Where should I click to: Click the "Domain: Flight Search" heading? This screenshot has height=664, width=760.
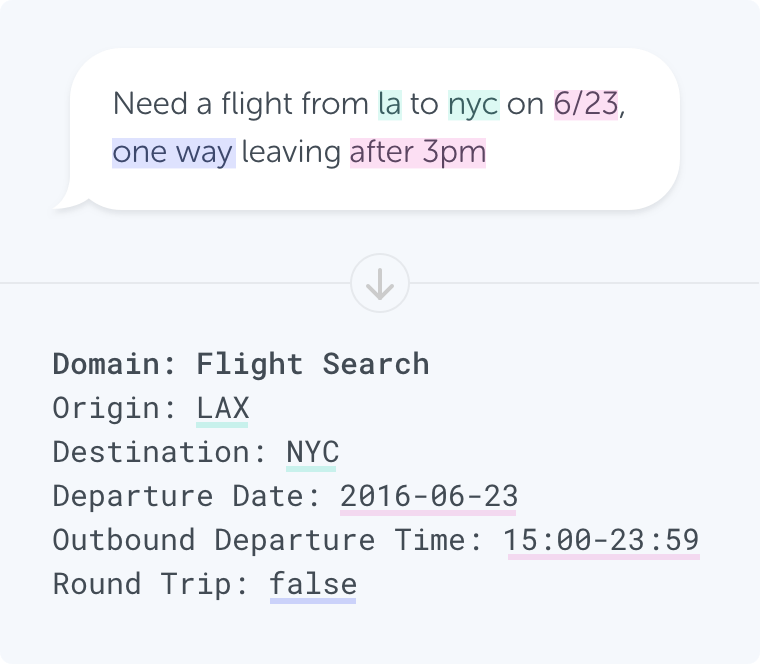click(240, 364)
